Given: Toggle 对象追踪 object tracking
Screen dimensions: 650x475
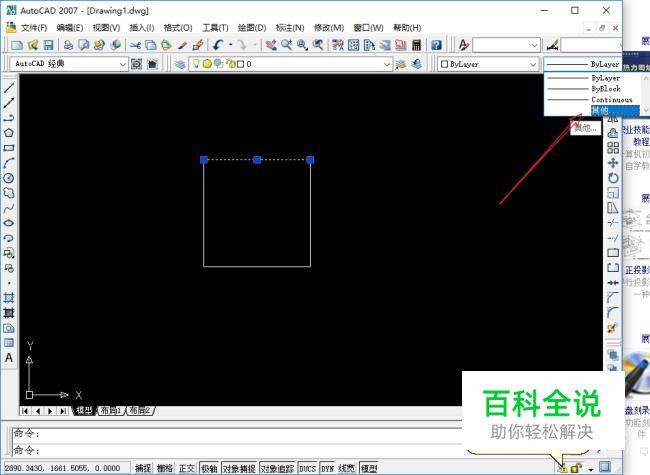Looking at the screenshot, I should tap(277, 468).
